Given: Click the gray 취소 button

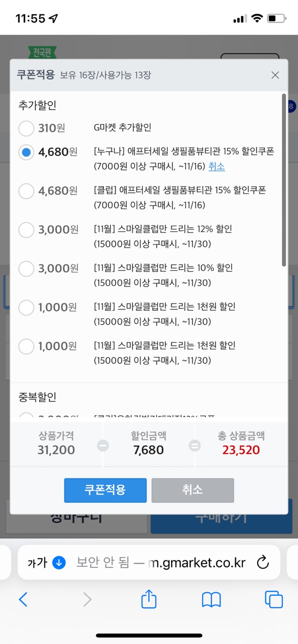Looking at the screenshot, I should point(193,490).
